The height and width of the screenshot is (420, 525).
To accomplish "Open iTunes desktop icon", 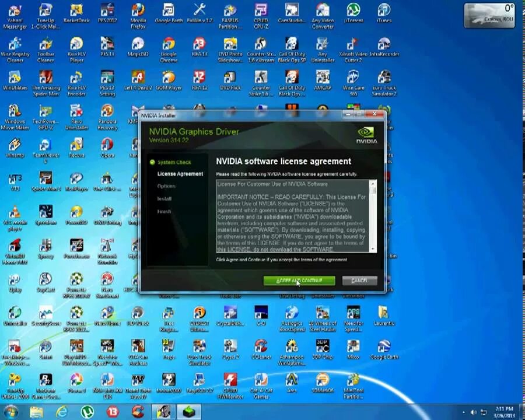I will 384,12.
